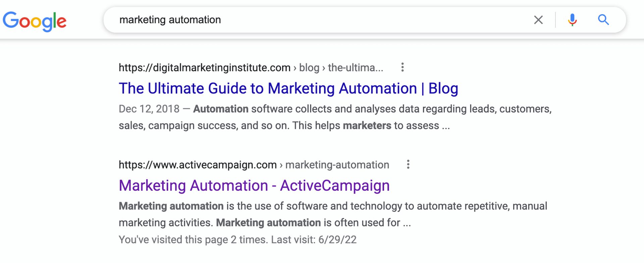Activate voice search with the microphone icon

pyautogui.click(x=571, y=20)
